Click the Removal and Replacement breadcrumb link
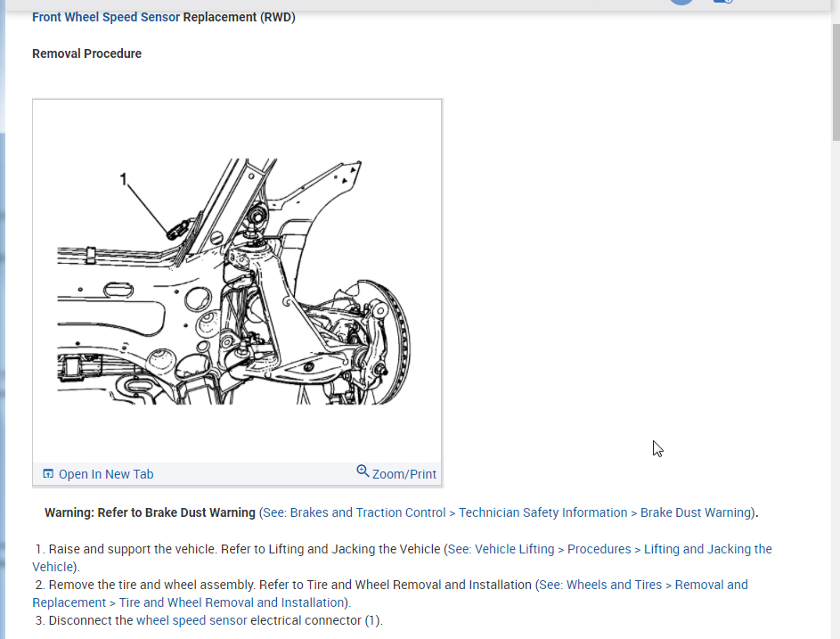The width and height of the screenshot is (840, 639). pyautogui.click(x=711, y=585)
